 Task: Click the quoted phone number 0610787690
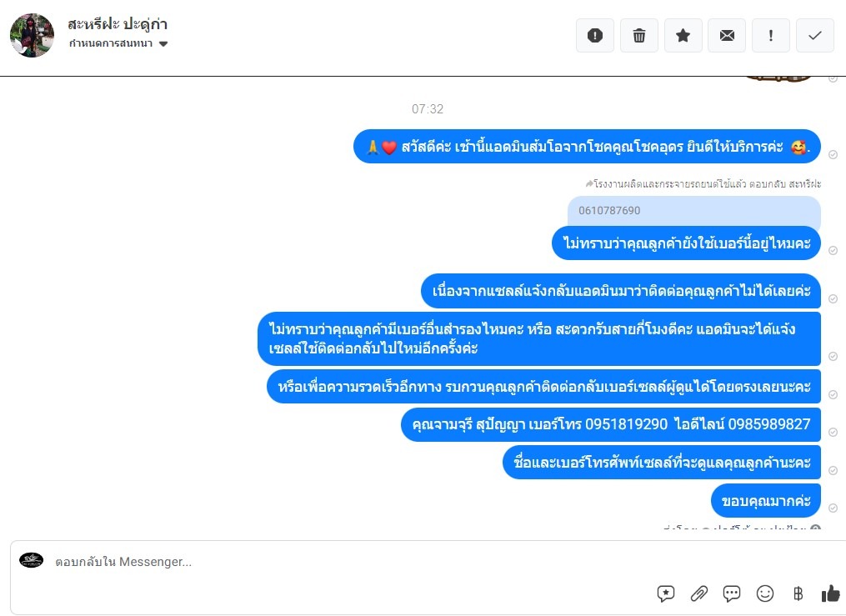[x=609, y=210]
